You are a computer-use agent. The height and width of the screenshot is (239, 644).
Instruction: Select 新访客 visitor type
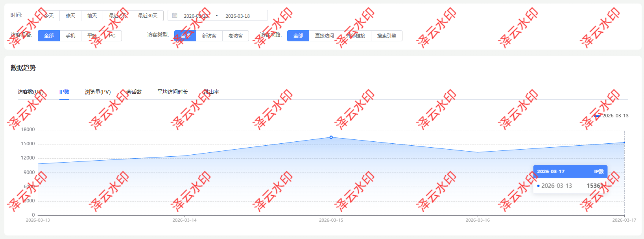[x=209, y=36]
